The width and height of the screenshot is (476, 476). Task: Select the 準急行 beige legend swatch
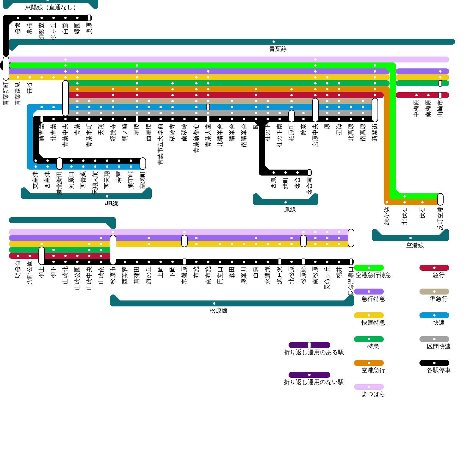pyautogui.click(x=434, y=292)
